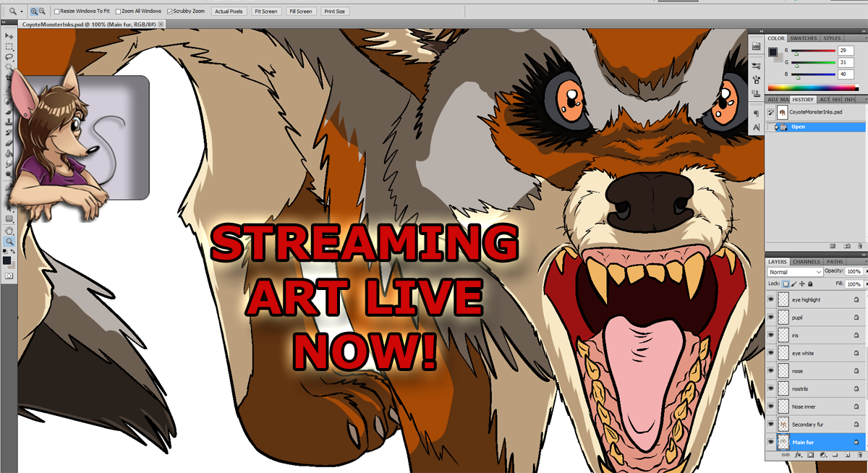Select the Zoom tool in the toolbox
Screen dimensions: 868x473
[x=9, y=241]
